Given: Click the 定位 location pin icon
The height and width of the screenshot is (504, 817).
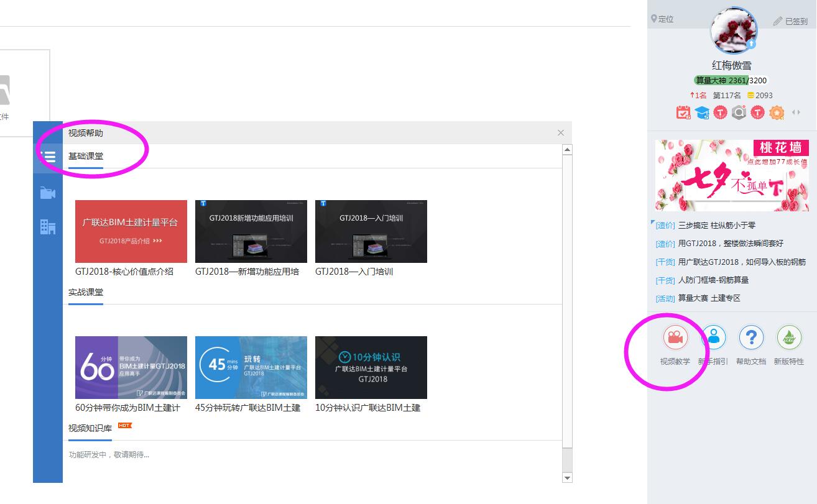Looking at the screenshot, I should (x=653, y=19).
